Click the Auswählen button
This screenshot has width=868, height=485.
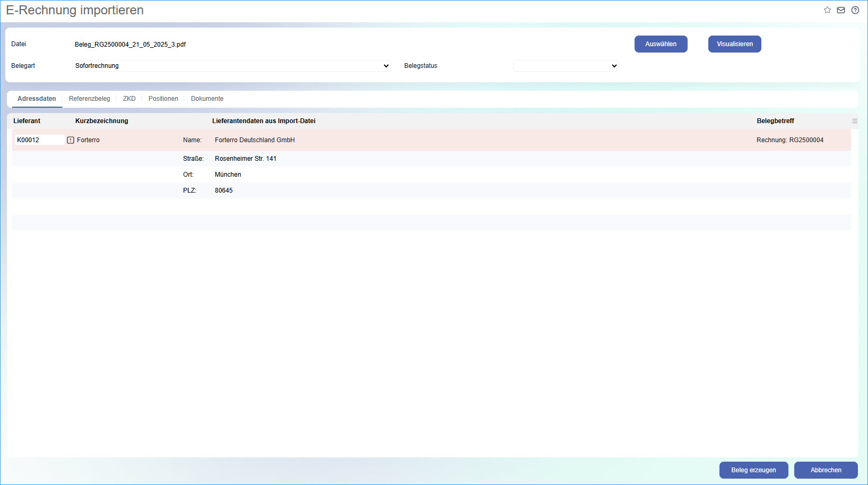pyautogui.click(x=661, y=44)
